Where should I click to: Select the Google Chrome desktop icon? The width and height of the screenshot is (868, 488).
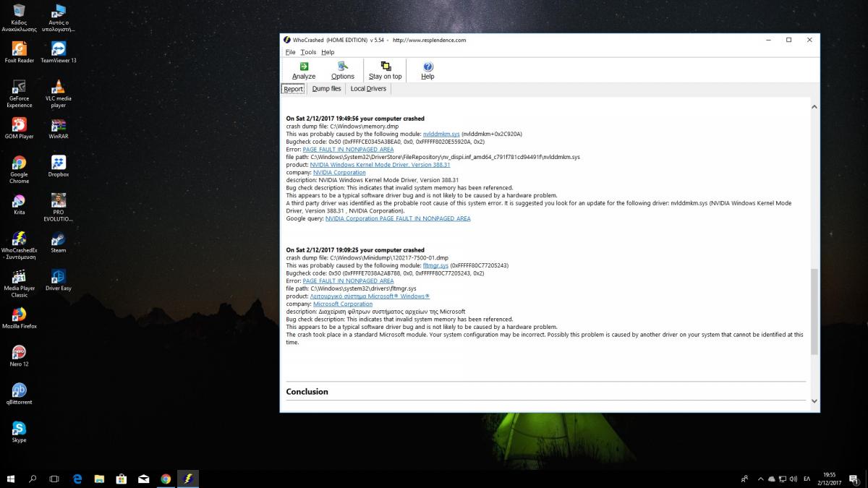click(20, 169)
